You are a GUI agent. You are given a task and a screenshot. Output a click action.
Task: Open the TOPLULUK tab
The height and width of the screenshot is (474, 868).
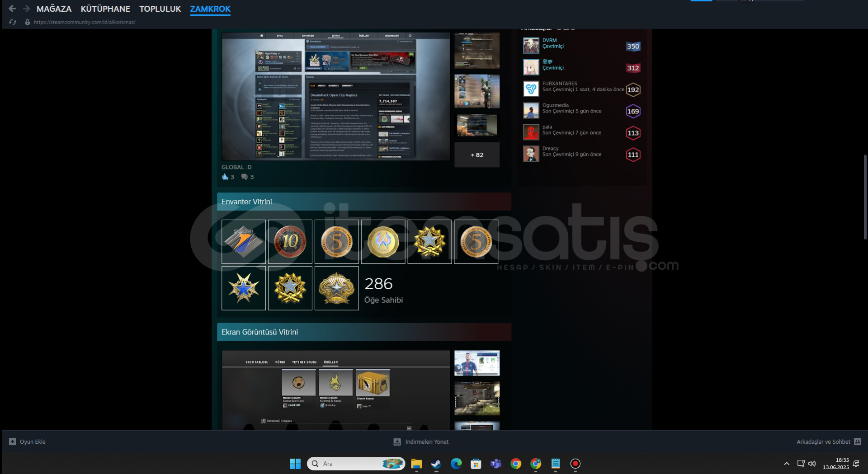[160, 9]
